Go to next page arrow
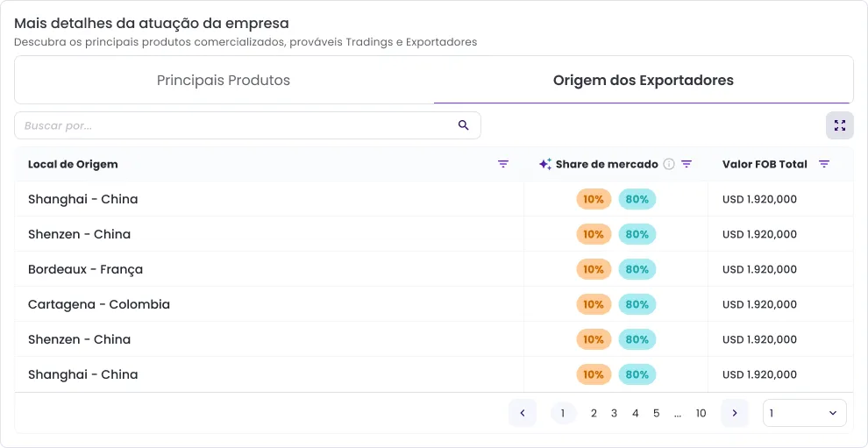 tap(735, 413)
